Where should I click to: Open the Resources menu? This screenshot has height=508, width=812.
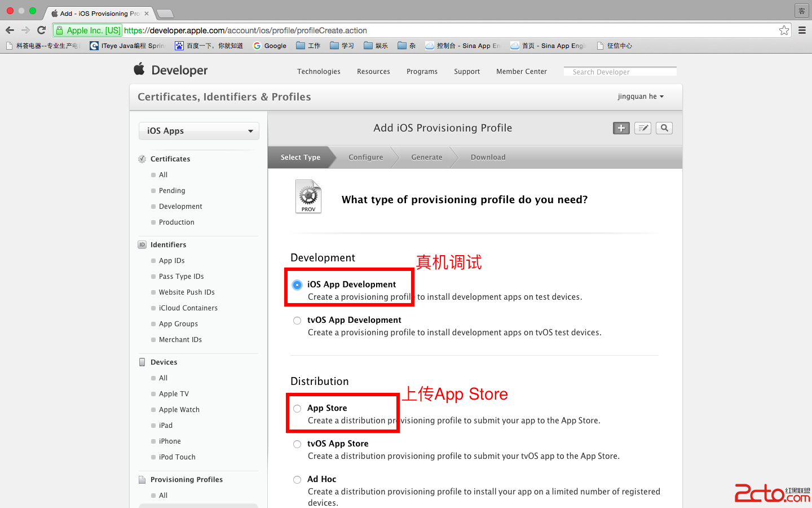(373, 72)
